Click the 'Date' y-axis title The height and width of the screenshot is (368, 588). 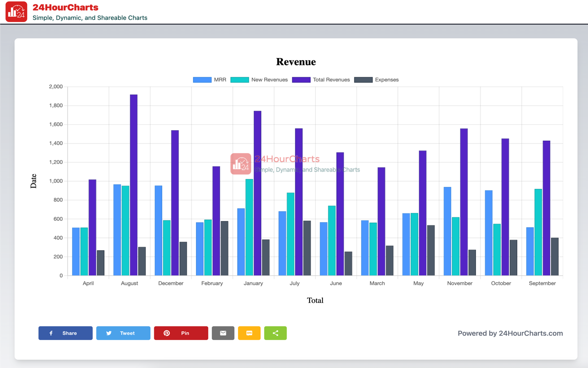click(34, 181)
